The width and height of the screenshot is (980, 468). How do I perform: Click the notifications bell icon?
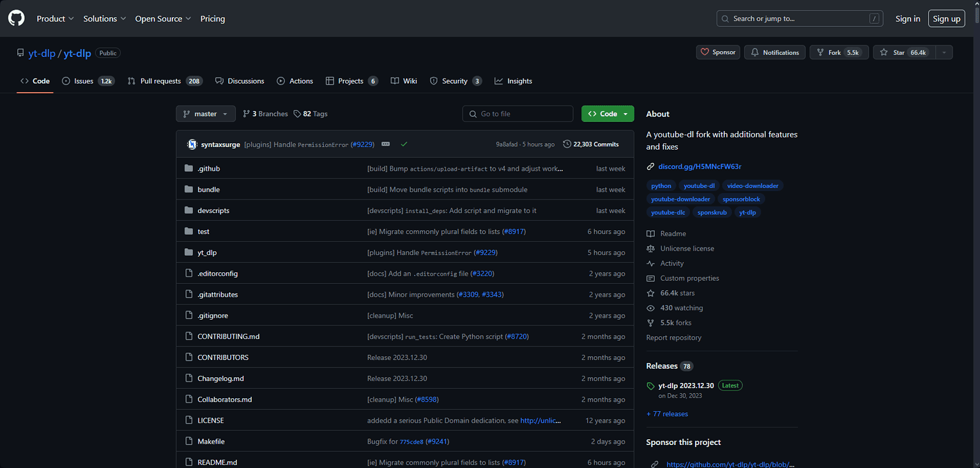[x=754, y=52]
